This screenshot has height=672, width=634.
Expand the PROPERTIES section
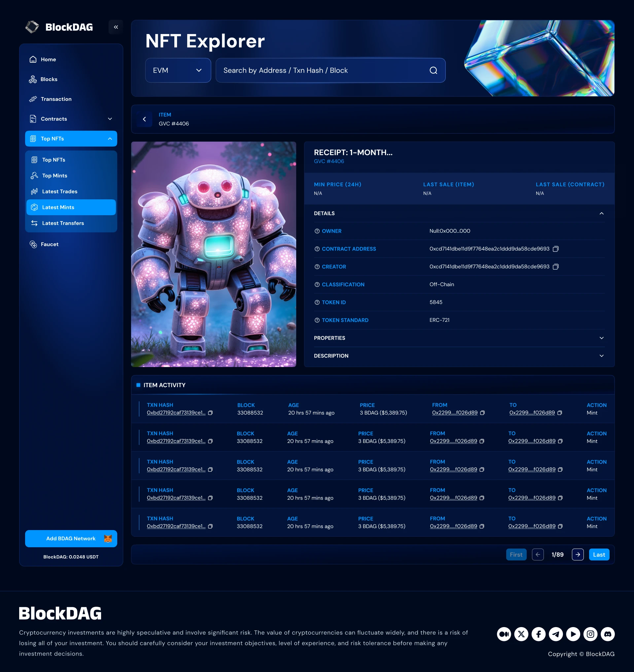pyautogui.click(x=459, y=338)
